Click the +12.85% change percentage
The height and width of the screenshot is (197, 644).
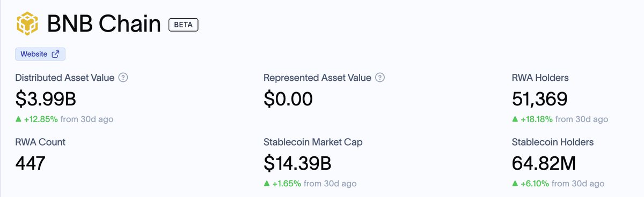point(41,119)
